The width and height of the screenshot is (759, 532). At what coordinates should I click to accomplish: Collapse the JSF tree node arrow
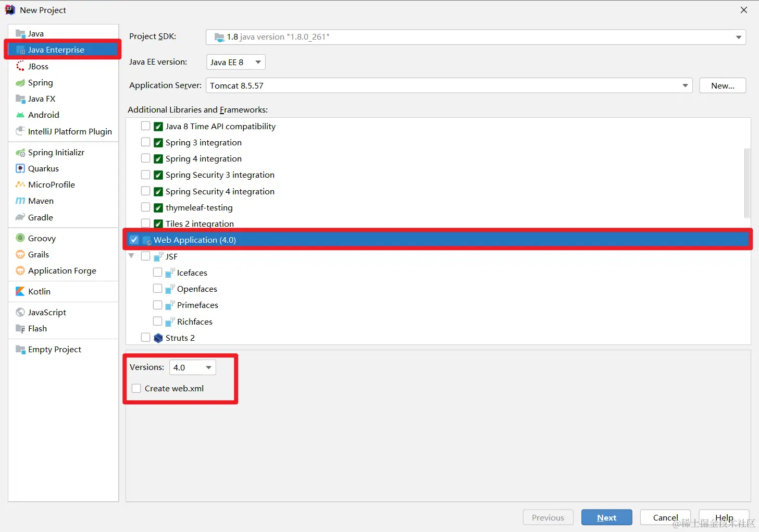tap(131, 256)
